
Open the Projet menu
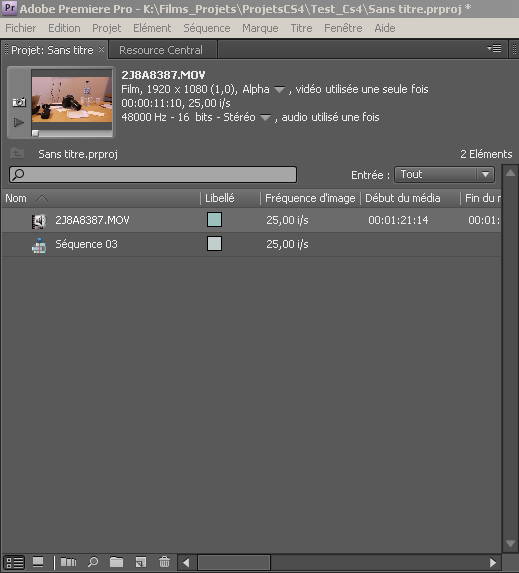tap(107, 28)
